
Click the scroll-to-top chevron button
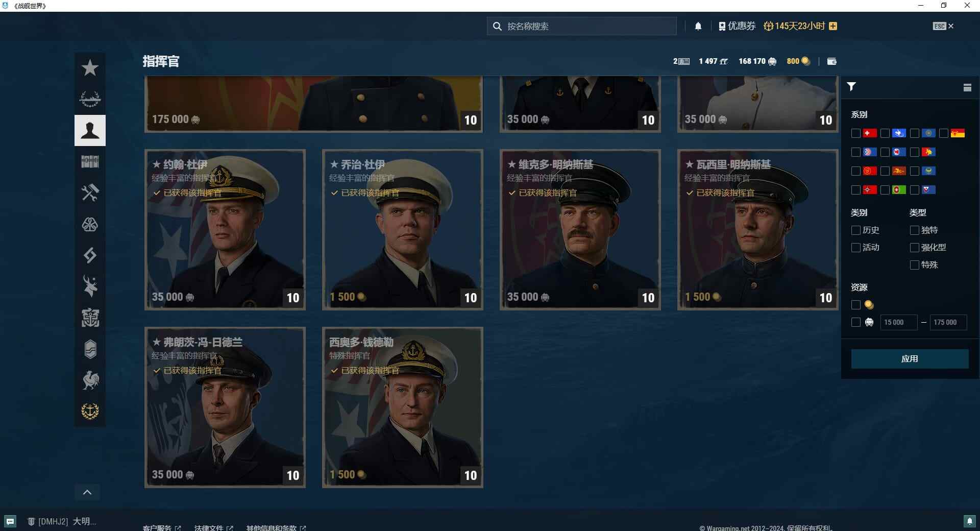[87, 492]
